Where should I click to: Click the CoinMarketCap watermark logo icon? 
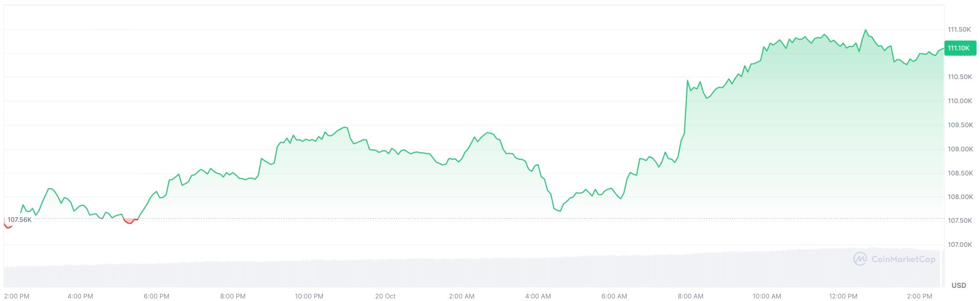[x=860, y=259]
